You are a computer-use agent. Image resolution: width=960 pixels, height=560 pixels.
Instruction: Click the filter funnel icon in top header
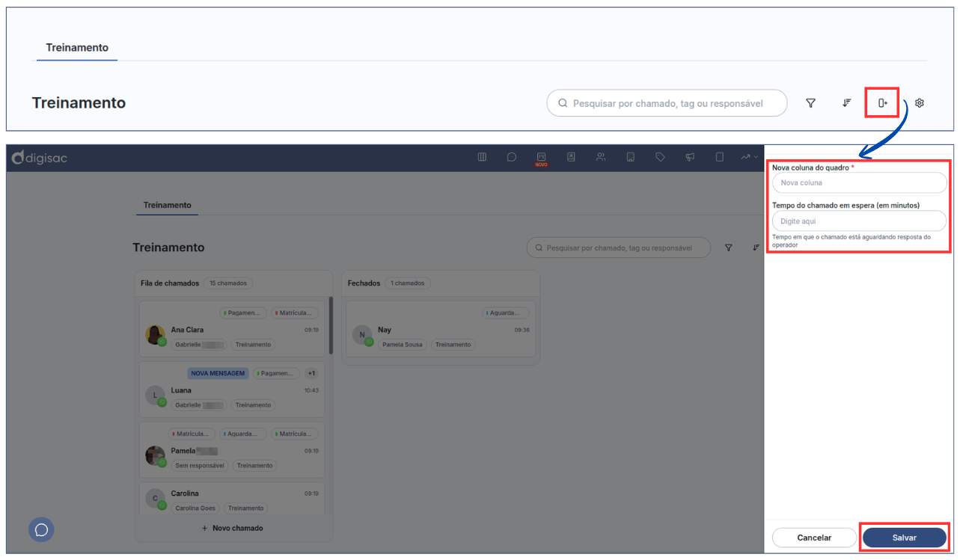tap(810, 103)
